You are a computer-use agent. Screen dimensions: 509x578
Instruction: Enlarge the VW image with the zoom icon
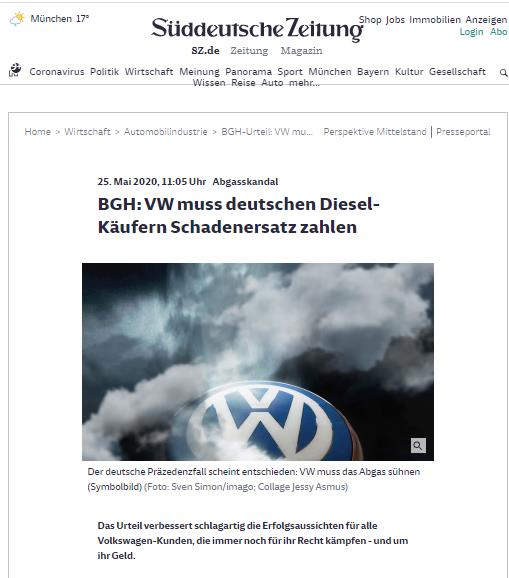418,445
